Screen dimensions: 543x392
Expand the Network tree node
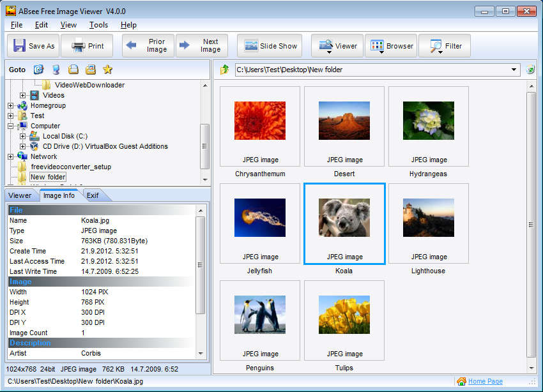11,156
